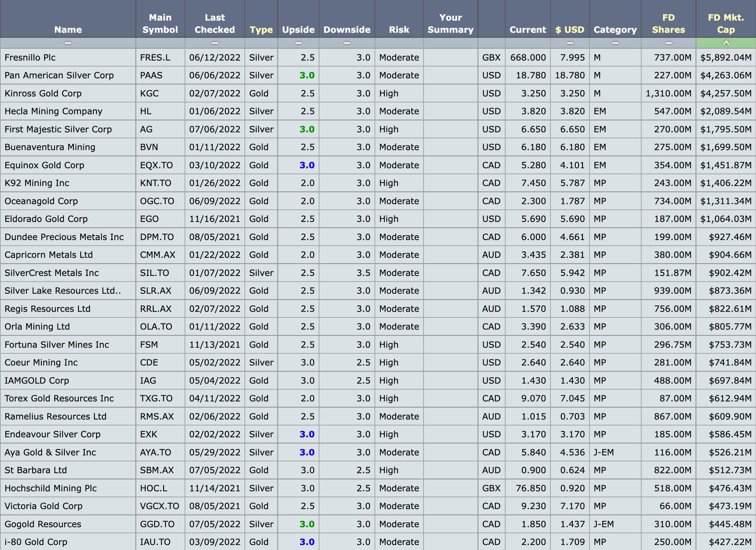Open the Pan American Silver Corp row
This screenshot has height=550, width=756.
59,75
